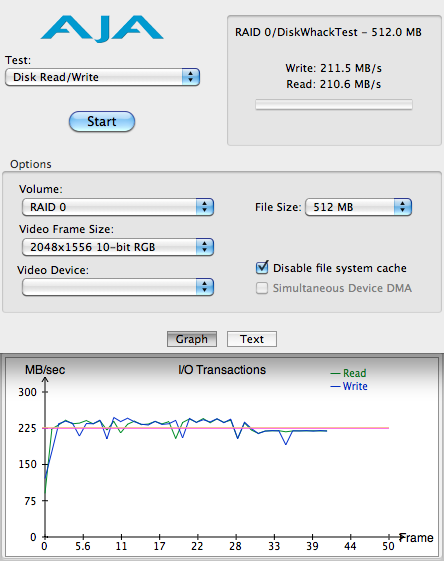Click the Video Frame Size label
Image resolution: width=444 pixels, height=561 pixels.
[x=66, y=229]
